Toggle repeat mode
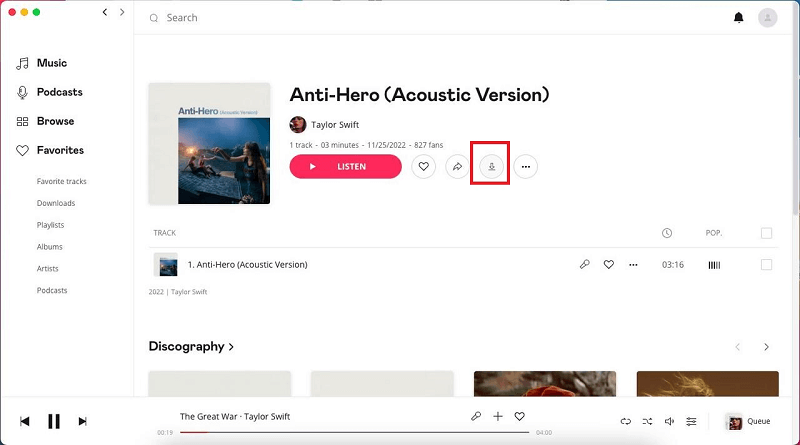The width and height of the screenshot is (800, 445). [x=626, y=421]
